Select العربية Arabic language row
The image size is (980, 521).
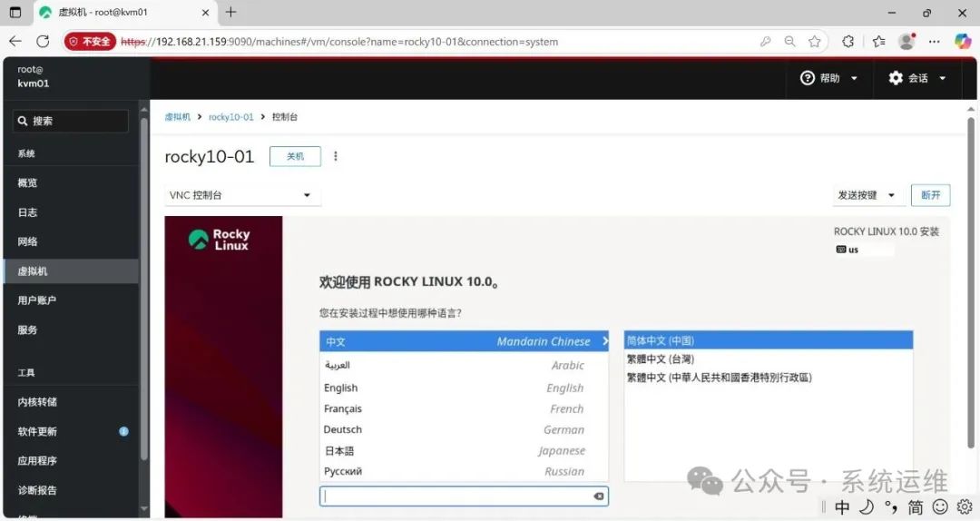click(x=464, y=365)
